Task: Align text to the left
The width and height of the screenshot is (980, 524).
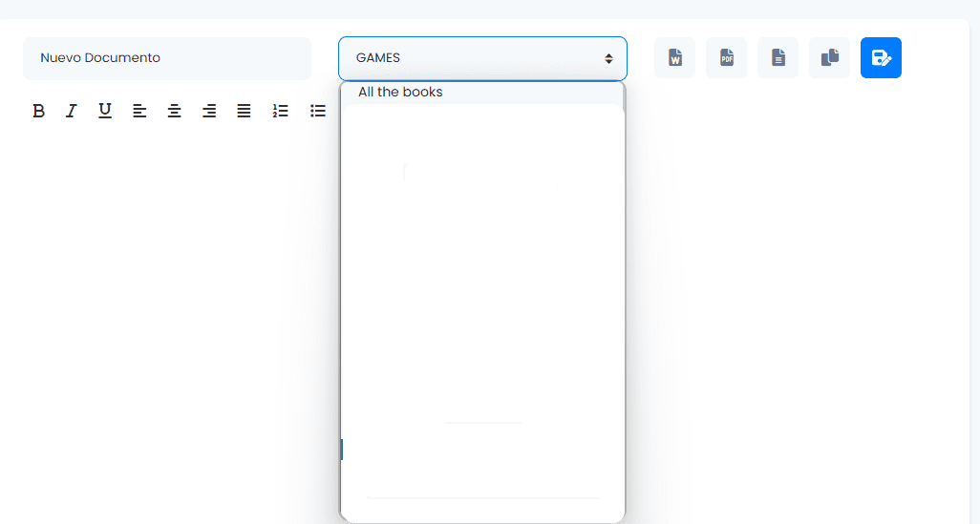Action: 139,111
